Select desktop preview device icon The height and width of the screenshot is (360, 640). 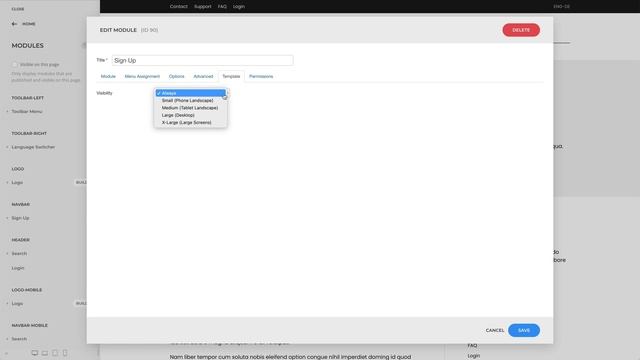[x=35, y=353]
